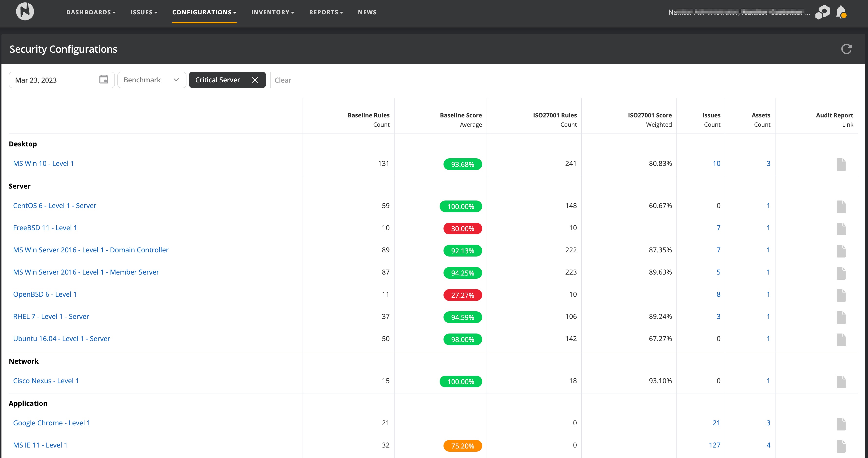Open the Reports menu
Screen dimensions: 868x458
click(x=326, y=12)
